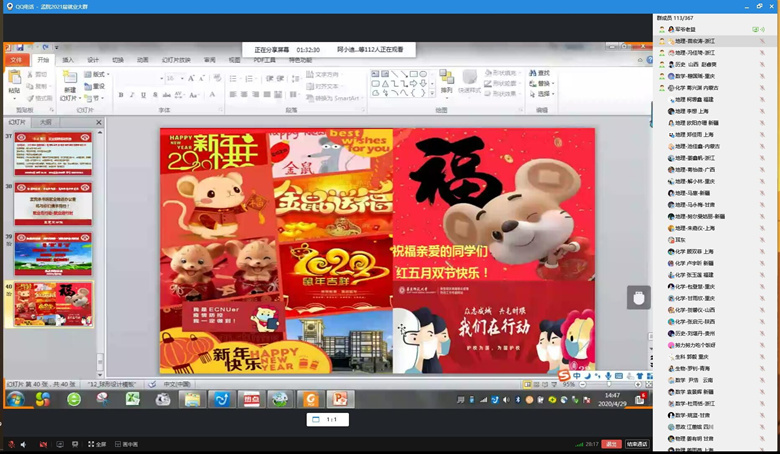Viewport: 780px width, 454px height.
Task: Toggle text shadow S button
Action: pyautogui.click(x=155, y=94)
